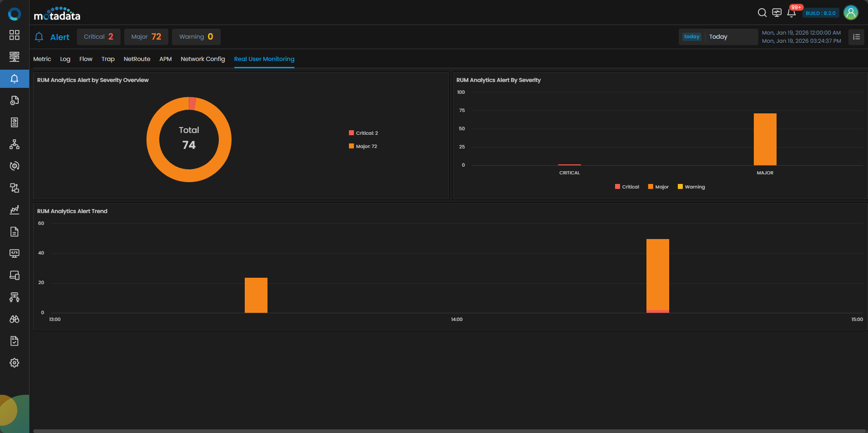Viewport: 868px width, 433px height.
Task: Click the health monitor screen icon in header
Action: tap(777, 13)
